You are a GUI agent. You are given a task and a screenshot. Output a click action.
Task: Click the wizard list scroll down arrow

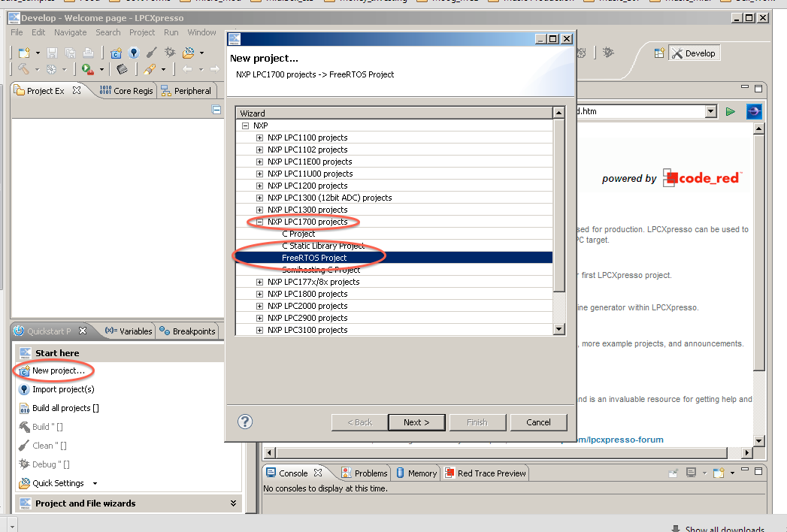pyautogui.click(x=558, y=329)
